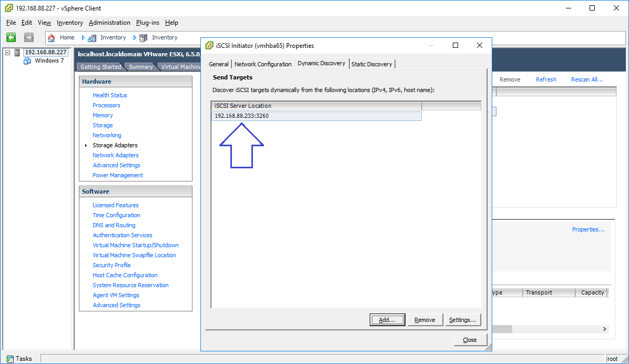Open the View menu

(x=44, y=23)
